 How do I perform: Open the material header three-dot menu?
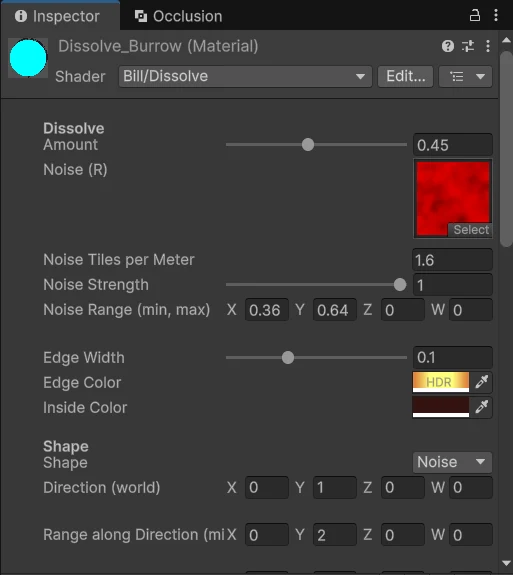pos(488,46)
